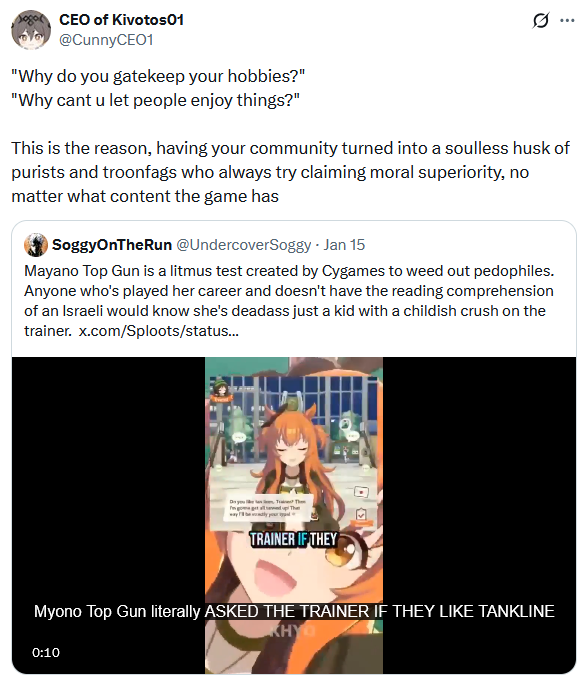Open the three-dot more options menu
The height and width of the screenshot is (684, 587).
pyautogui.click(x=567, y=20)
